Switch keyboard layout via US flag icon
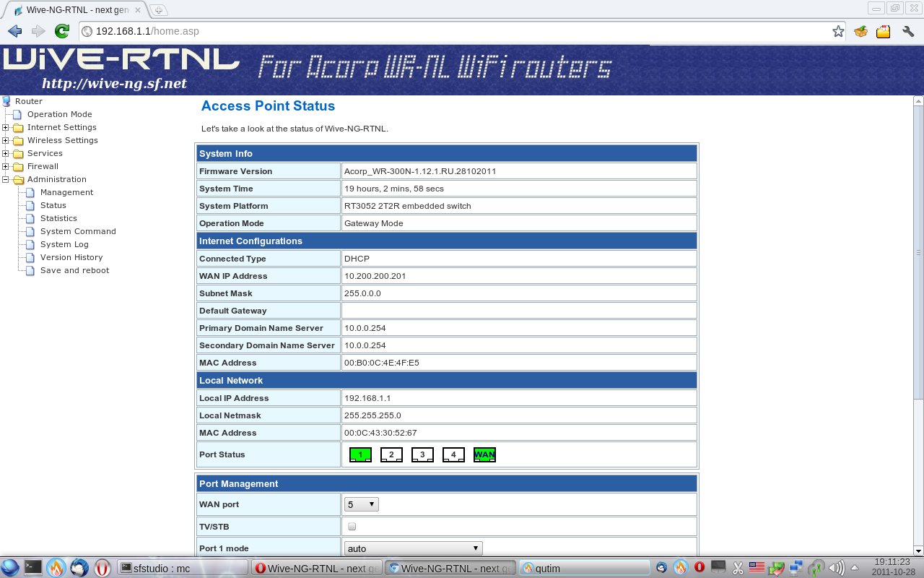The height and width of the screenshot is (578, 924). pos(757,568)
